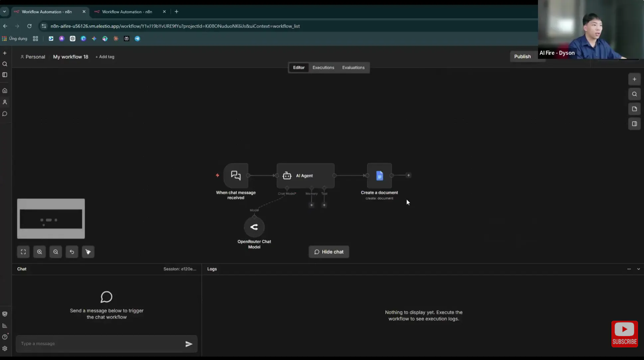The width and height of the screenshot is (644, 360).
Task: Add a sticky note to the canvas
Action: (634, 109)
